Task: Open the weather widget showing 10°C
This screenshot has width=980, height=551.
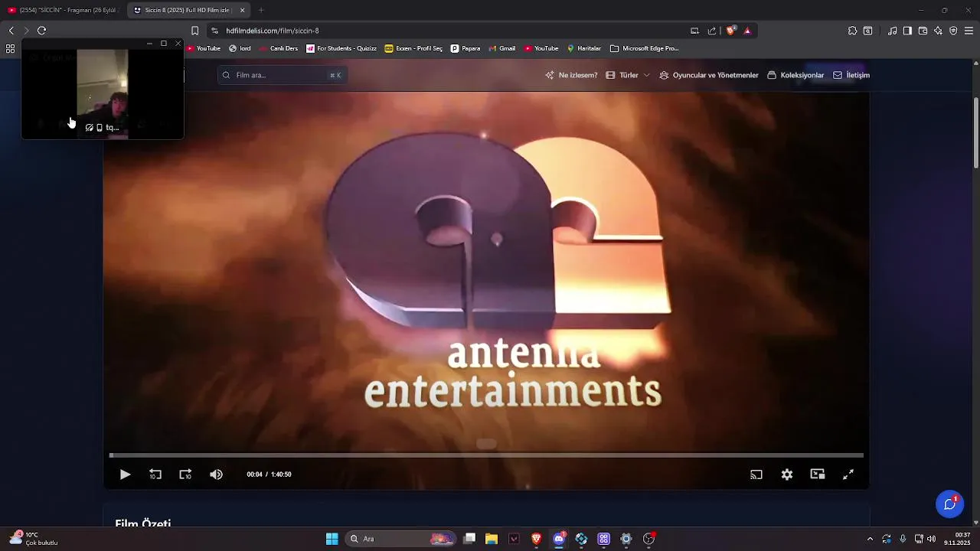Action: [x=33, y=539]
